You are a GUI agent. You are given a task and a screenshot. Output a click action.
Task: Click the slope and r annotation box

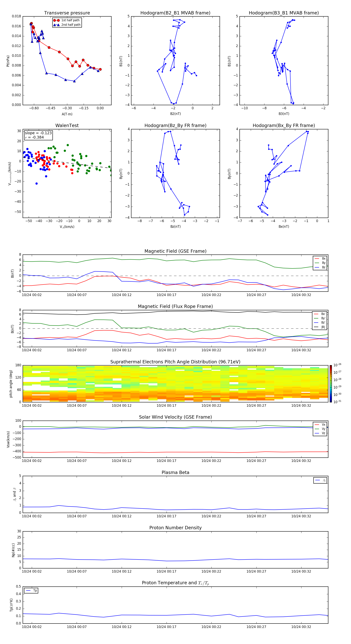click(38, 135)
